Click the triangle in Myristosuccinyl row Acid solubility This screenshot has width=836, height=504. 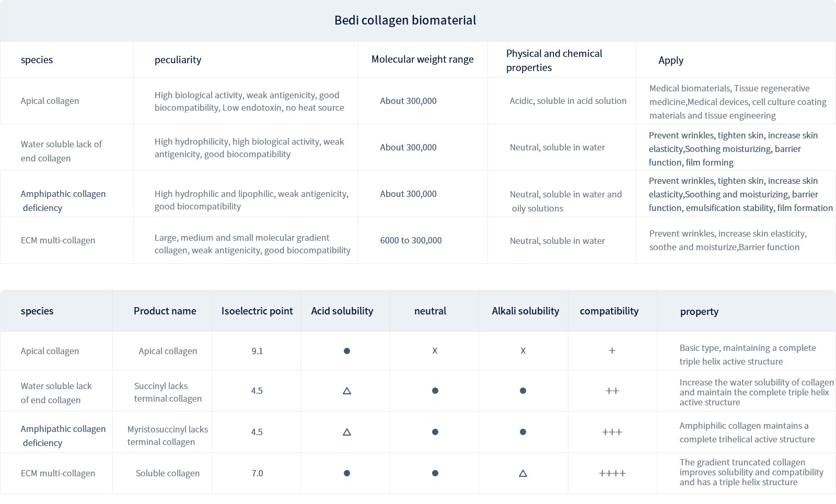(346, 432)
